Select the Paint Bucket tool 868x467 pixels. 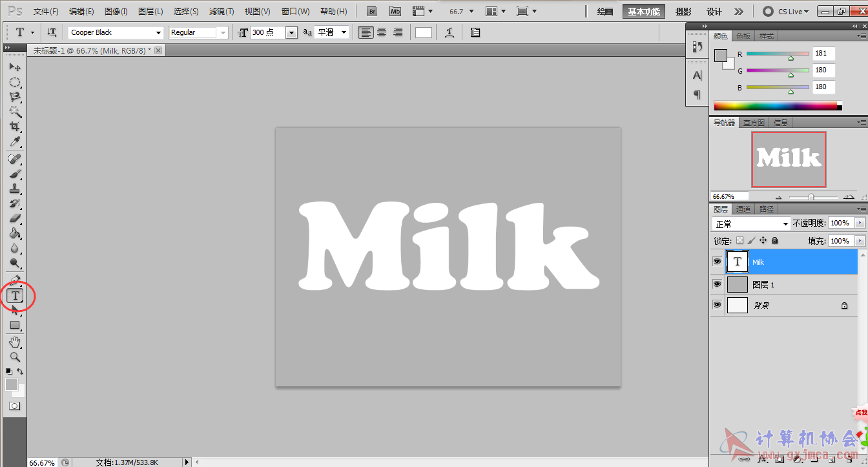pos(14,233)
